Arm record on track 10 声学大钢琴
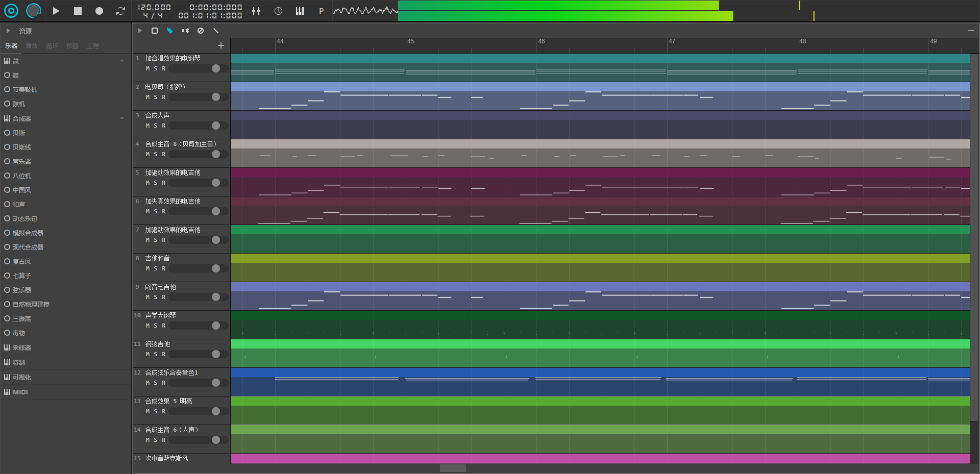980x474 pixels. 164,326
